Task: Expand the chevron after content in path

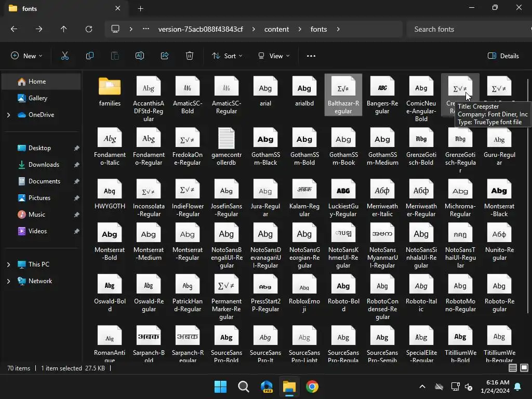Action: point(300,29)
